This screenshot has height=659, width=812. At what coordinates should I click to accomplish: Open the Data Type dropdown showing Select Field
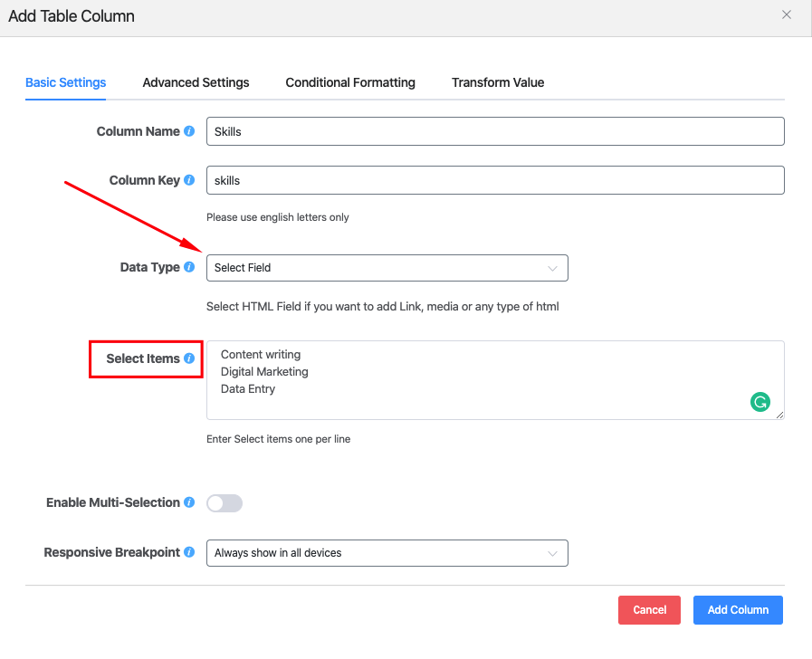(x=387, y=268)
